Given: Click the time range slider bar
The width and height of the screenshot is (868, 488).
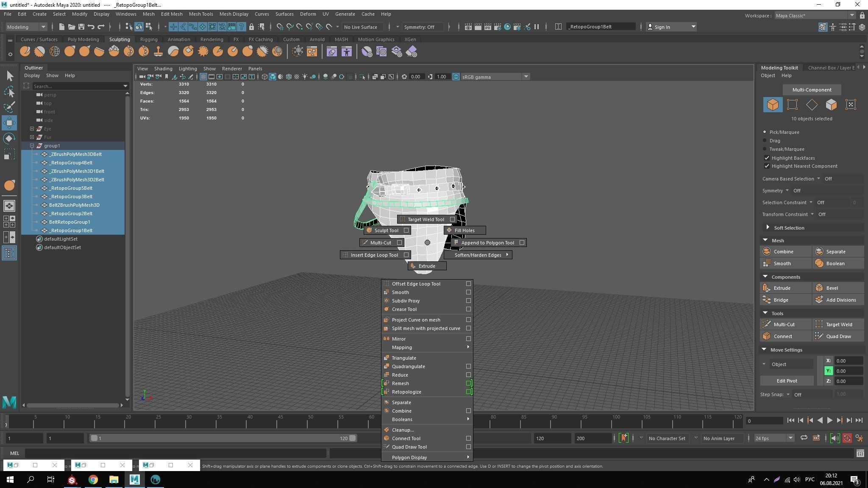Looking at the screenshot, I should (x=223, y=438).
